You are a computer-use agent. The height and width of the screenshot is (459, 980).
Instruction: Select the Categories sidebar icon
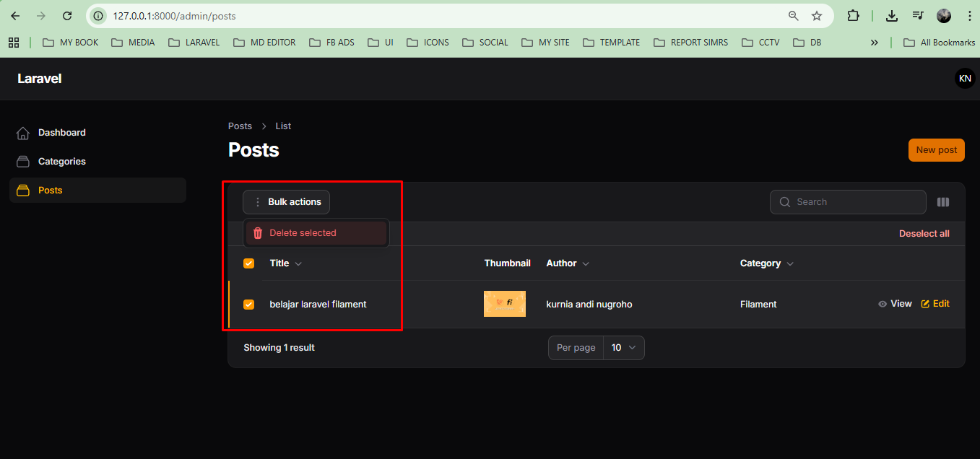click(22, 161)
